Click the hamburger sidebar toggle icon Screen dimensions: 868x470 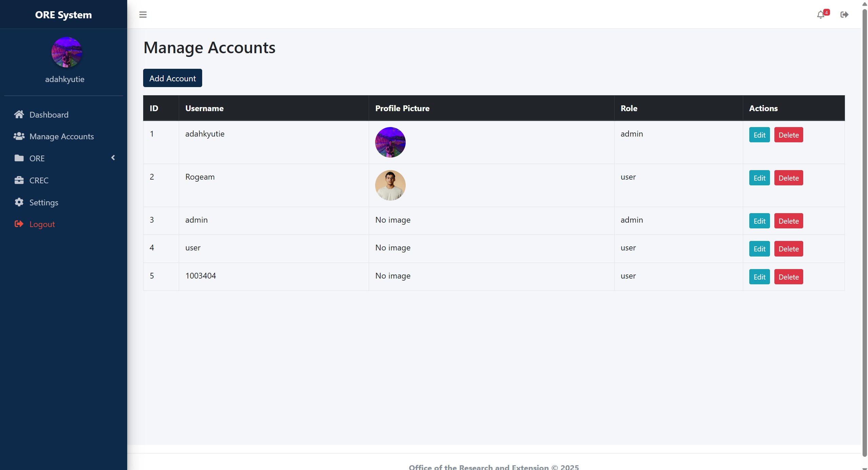[143, 15]
